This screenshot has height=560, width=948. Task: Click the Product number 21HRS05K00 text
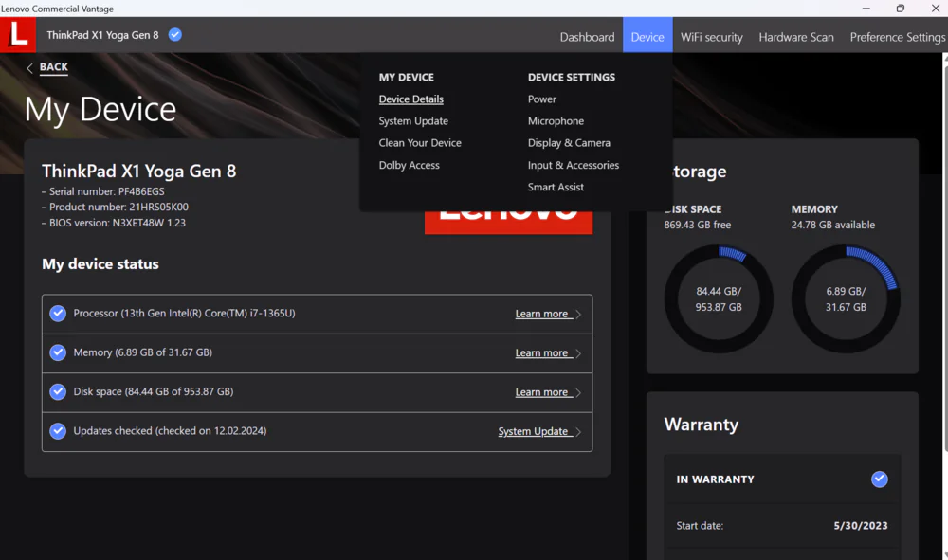118,207
